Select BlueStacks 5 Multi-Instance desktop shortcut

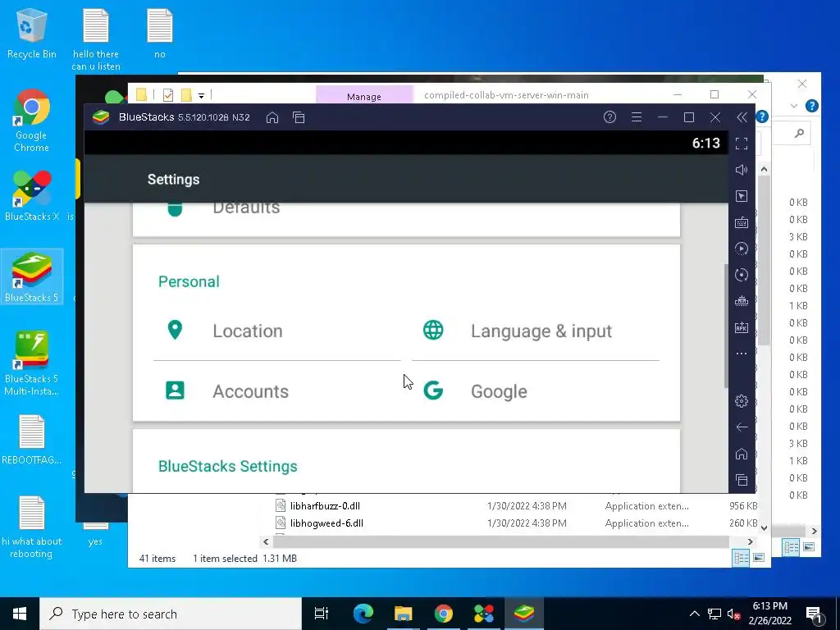(32, 363)
